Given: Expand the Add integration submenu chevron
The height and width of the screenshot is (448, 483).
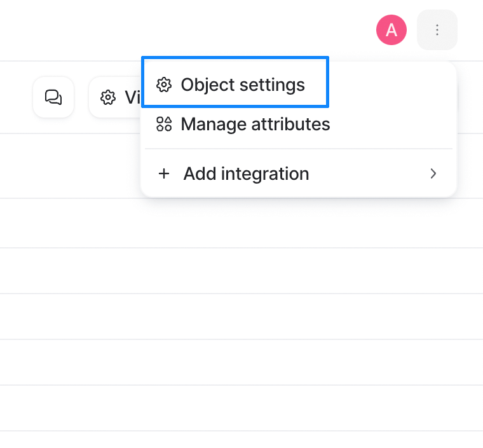Looking at the screenshot, I should point(433,173).
